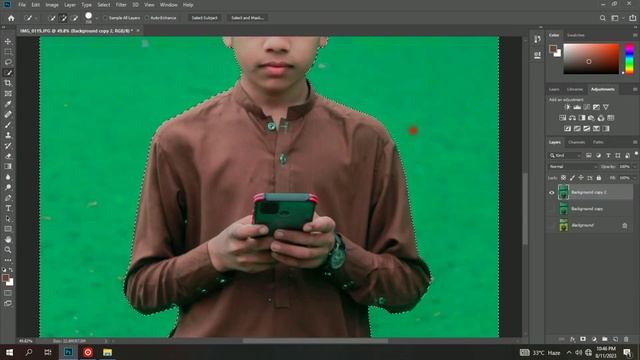
Task: Close the IMG document tab
Action: click(138, 31)
